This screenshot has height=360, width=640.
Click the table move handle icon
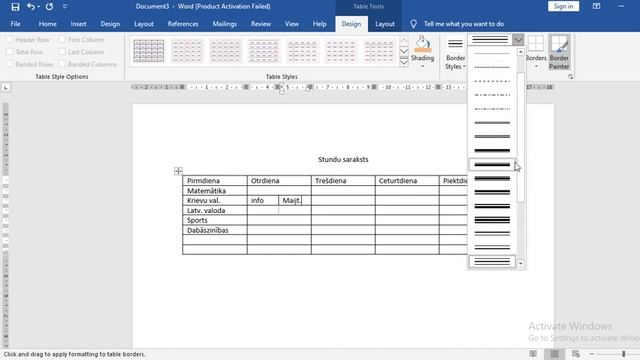pos(178,171)
